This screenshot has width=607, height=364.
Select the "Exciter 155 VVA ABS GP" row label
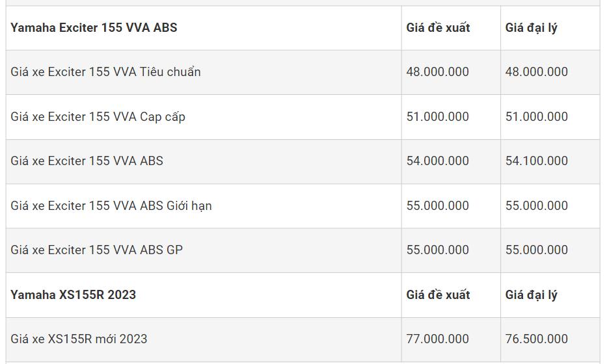pyautogui.click(x=96, y=250)
